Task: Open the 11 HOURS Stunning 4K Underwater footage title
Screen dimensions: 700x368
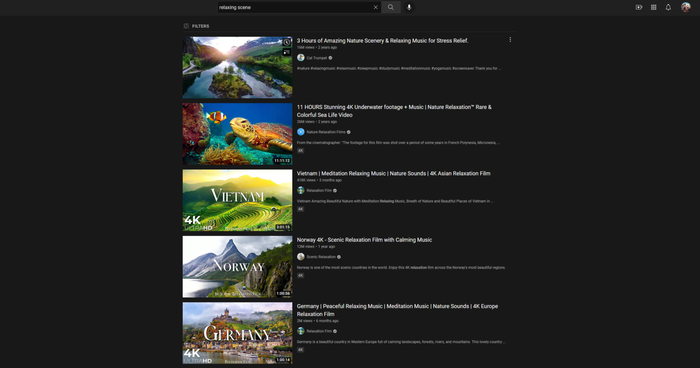Action: [394, 111]
